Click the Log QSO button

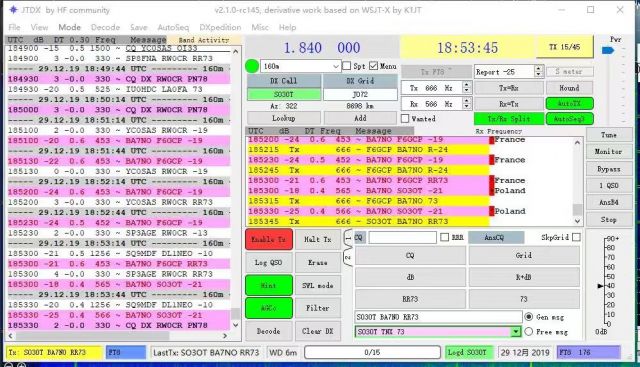[x=269, y=262]
